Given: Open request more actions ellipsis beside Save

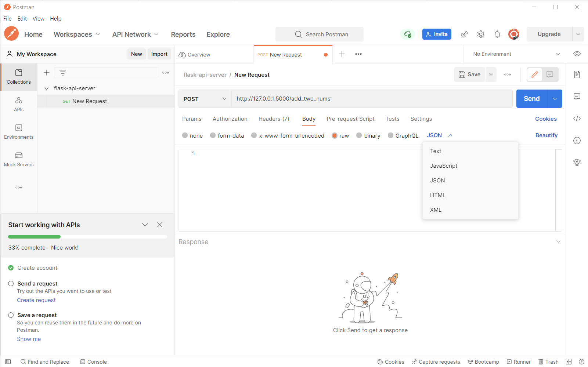Looking at the screenshot, I should pos(508,75).
